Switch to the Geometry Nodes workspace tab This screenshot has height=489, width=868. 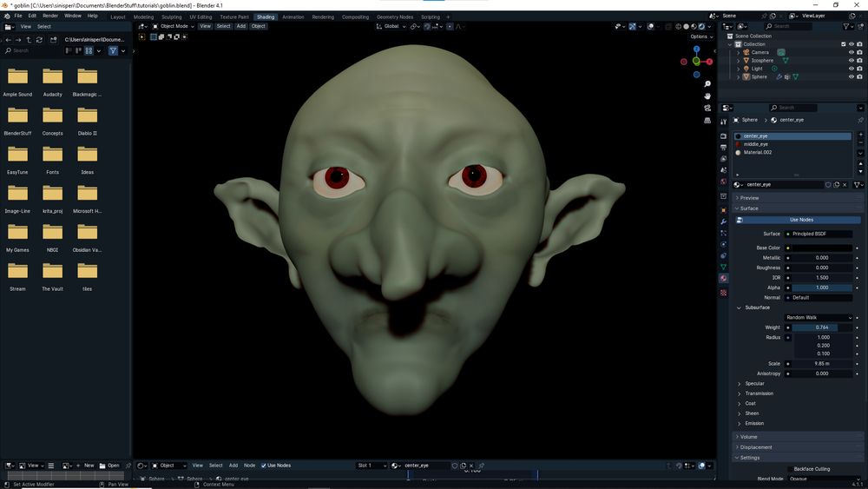pos(395,17)
